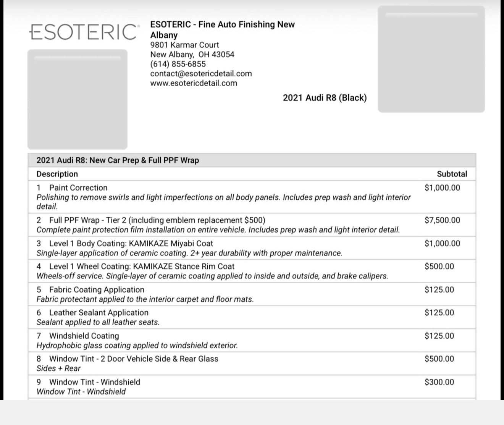Click the 2021 Audi R8 (Black) vehicle title

(325, 98)
